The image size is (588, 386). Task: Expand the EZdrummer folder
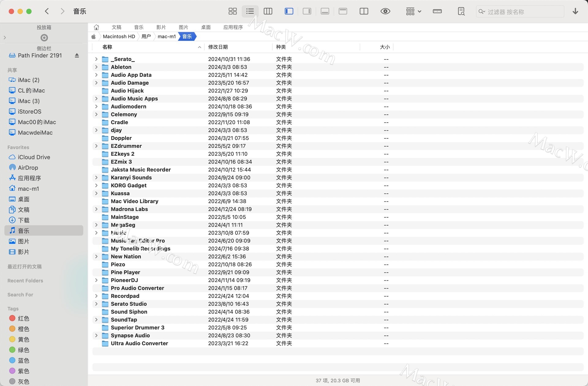[96, 146]
